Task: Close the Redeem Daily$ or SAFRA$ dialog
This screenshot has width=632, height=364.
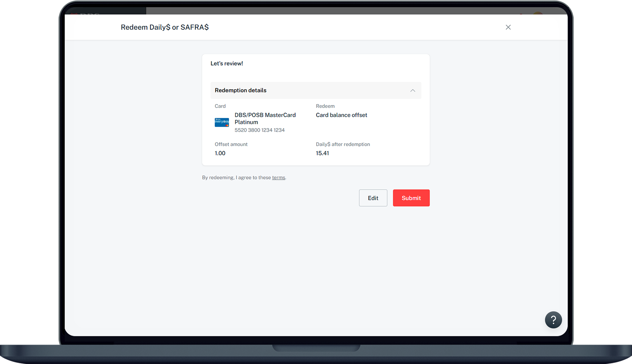Action: pos(508,27)
